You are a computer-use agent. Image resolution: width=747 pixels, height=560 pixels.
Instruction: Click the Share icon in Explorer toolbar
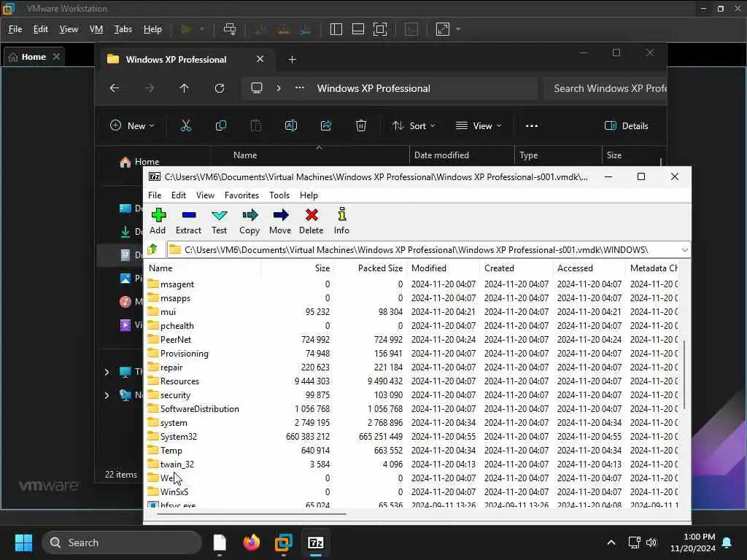tap(326, 125)
